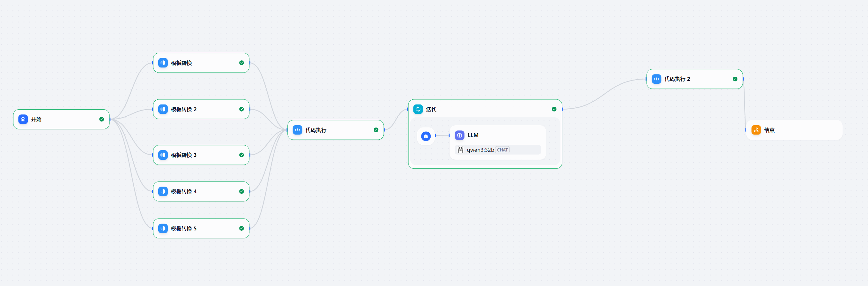
Task: Click the 模板转换 3 node icon
Action: pyautogui.click(x=163, y=155)
